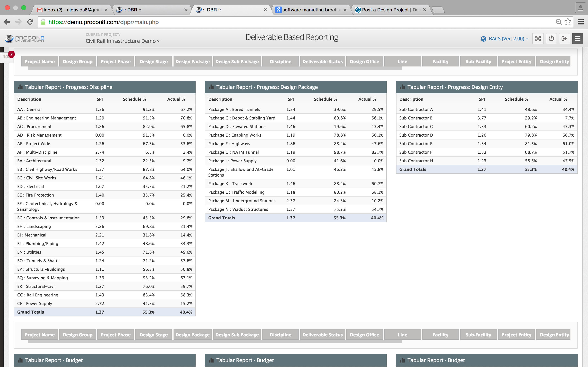Open the dark hamburger menu in app header
The image size is (588, 367).
coord(578,39)
